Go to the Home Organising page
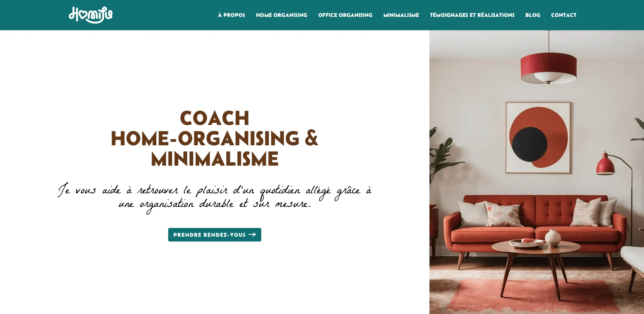The width and height of the screenshot is (644, 314). pyautogui.click(x=282, y=15)
